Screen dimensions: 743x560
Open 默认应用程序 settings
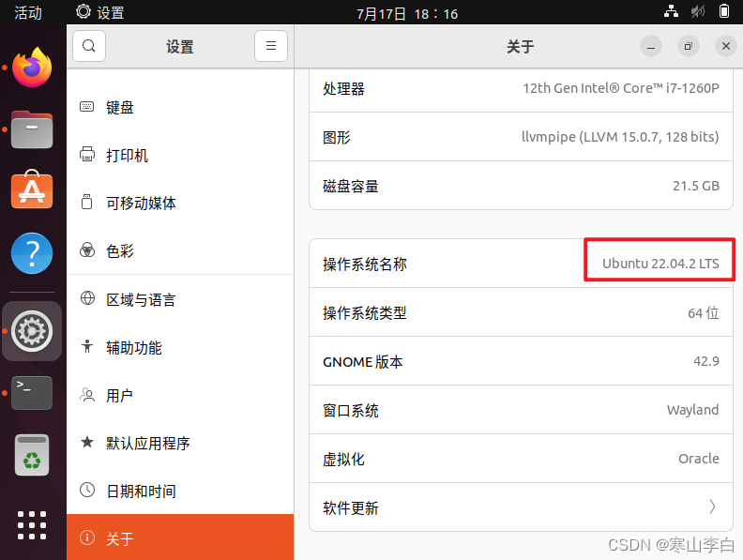click(180, 443)
